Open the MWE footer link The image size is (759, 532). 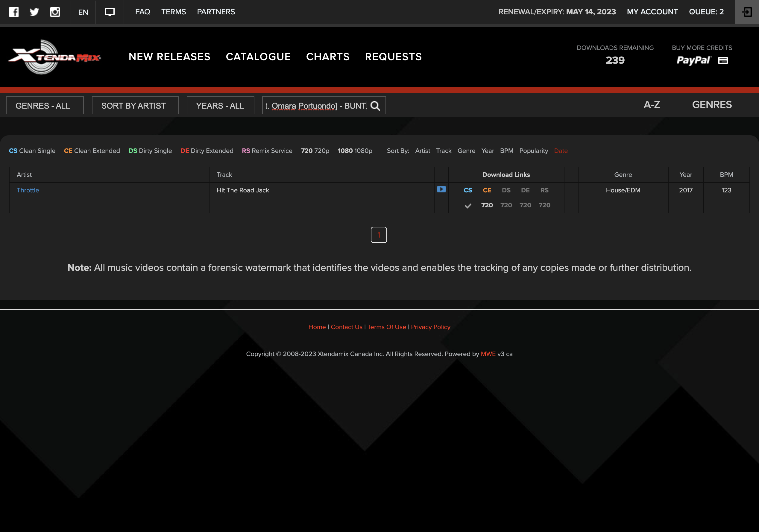point(488,354)
